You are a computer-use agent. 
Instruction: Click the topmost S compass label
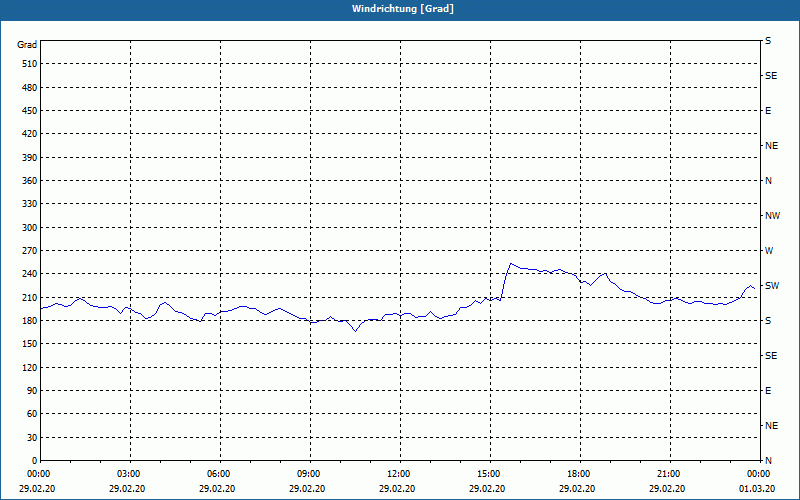(x=768, y=41)
